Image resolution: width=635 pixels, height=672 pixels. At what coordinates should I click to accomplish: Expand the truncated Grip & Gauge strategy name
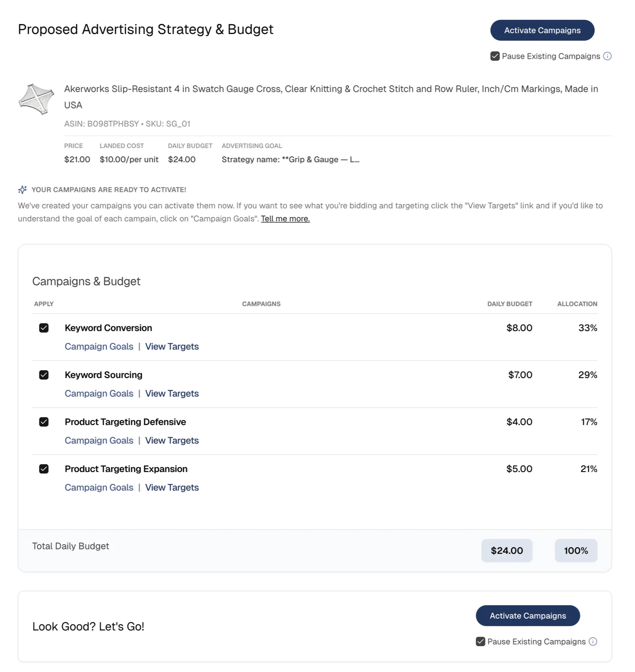[290, 160]
